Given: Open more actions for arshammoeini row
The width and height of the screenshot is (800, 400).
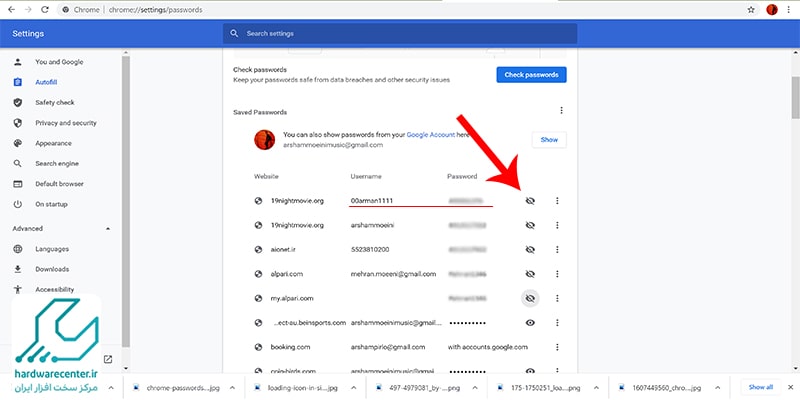Looking at the screenshot, I should pos(557,225).
